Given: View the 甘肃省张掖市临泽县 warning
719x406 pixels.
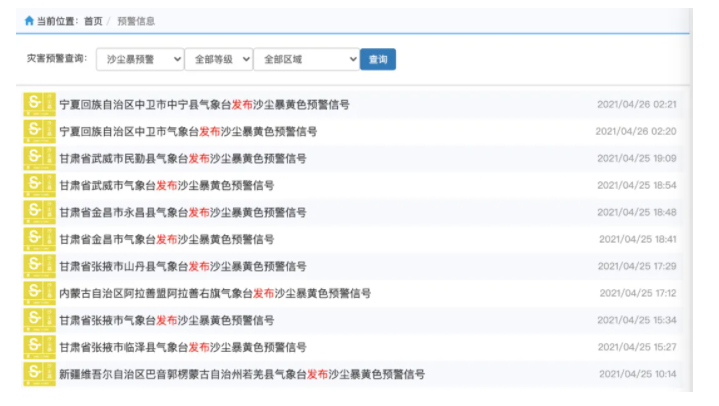Looking at the screenshot, I should [x=182, y=347].
